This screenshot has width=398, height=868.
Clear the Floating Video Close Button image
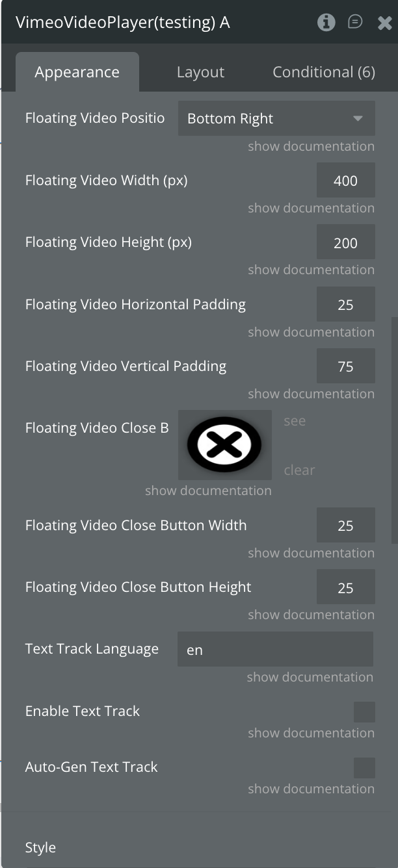[299, 470]
